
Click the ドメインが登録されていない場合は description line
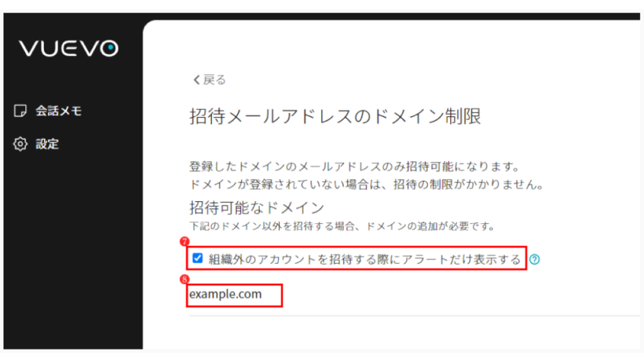point(367,184)
